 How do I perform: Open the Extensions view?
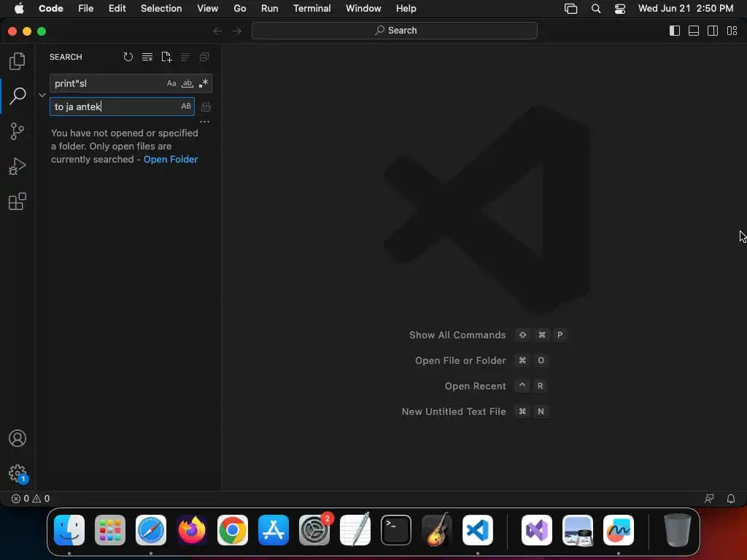coord(18,201)
